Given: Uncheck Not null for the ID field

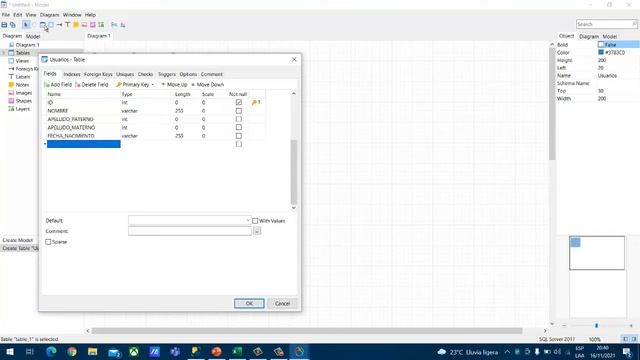Looking at the screenshot, I should (x=239, y=102).
